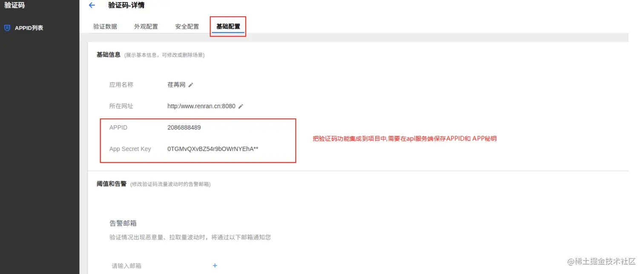This screenshot has height=274, width=644.
Task: Click the 所在网址 field label
Action: coord(121,106)
